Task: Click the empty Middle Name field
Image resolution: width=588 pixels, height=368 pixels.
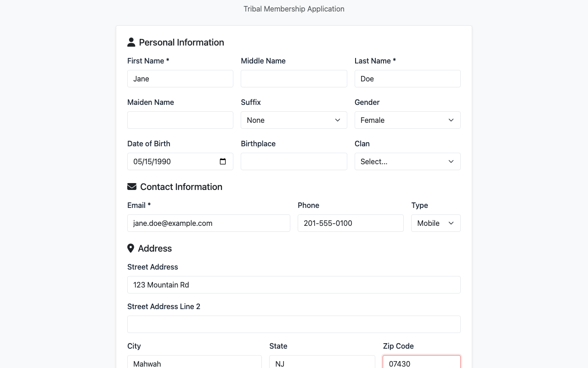Action: tap(294, 79)
